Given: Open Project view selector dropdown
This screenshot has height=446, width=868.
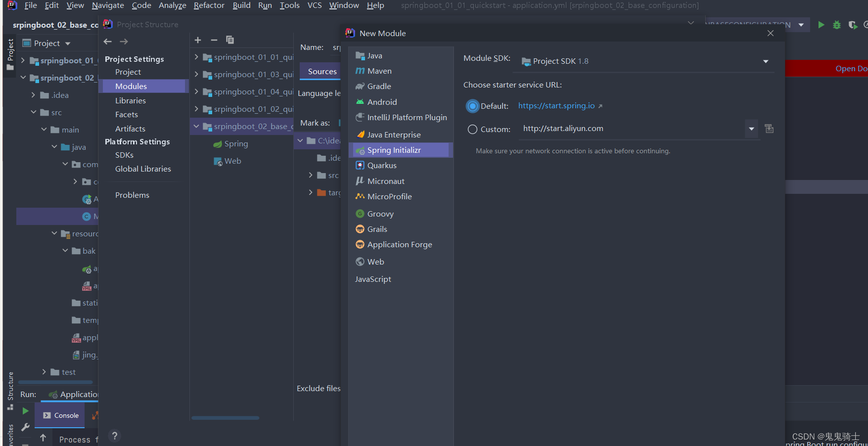Looking at the screenshot, I should click(x=68, y=44).
